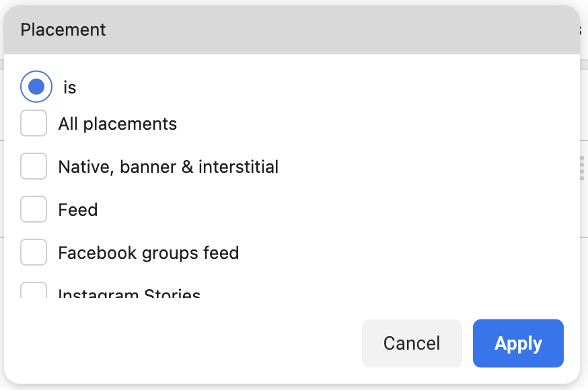Click the Placement dialog title text
The width and height of the screenshot is (588, 390).
point(63,30)
